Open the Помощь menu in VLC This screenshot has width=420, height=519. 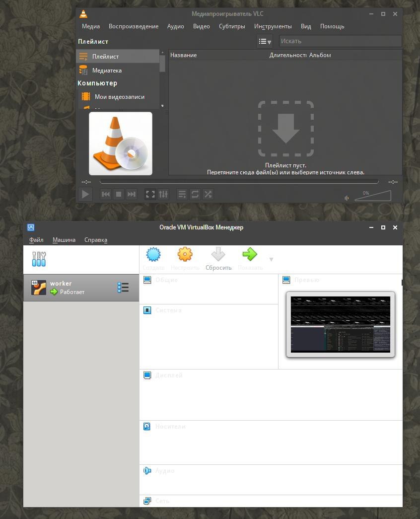(x=332, y=26)
